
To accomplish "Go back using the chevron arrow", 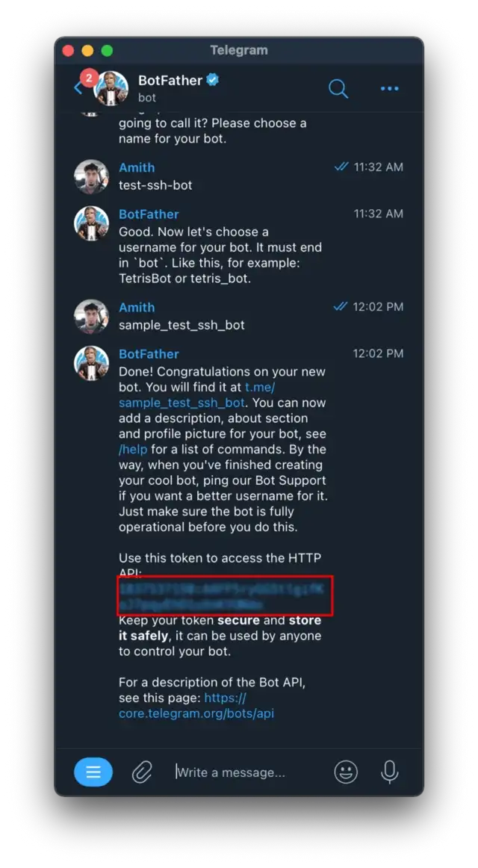I will click(78, 88).
